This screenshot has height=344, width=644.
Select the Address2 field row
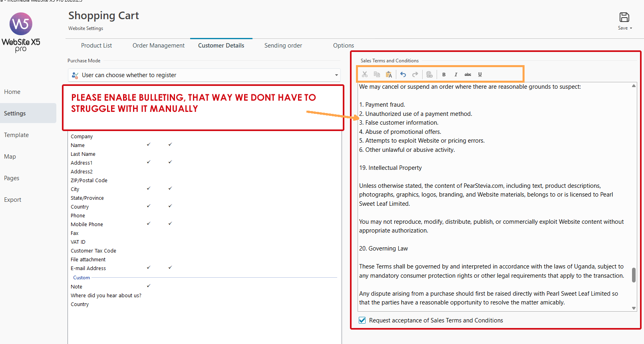point(205,172)
